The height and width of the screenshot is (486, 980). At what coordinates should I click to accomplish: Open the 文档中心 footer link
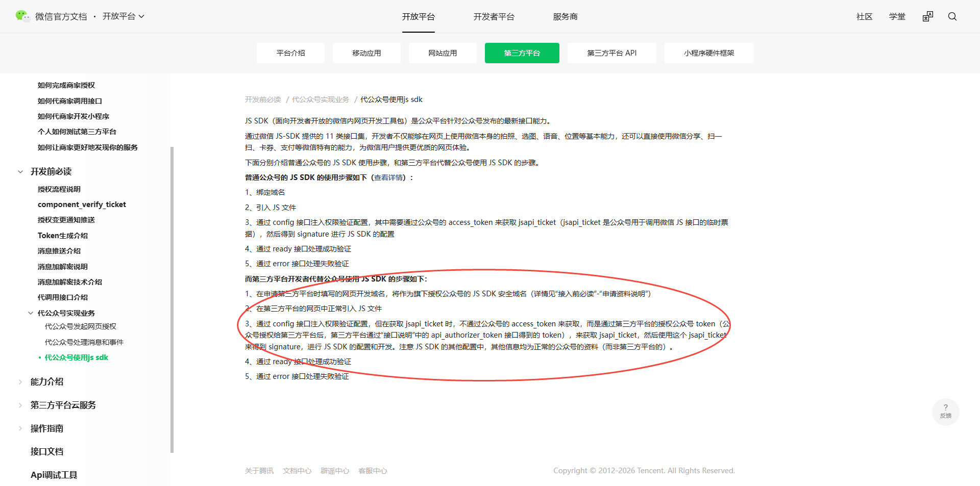click(x=297, y=471)
